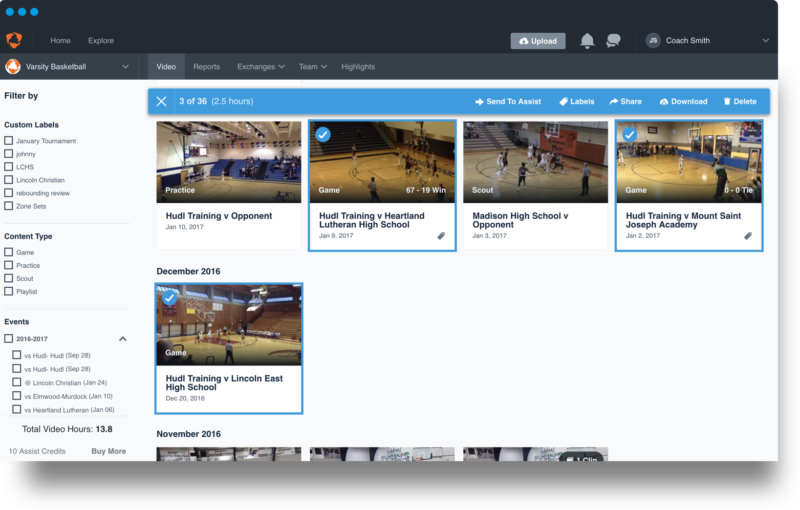800x510 pixels.
Task: Click the November 2016 heading
Action: [188, 434]
